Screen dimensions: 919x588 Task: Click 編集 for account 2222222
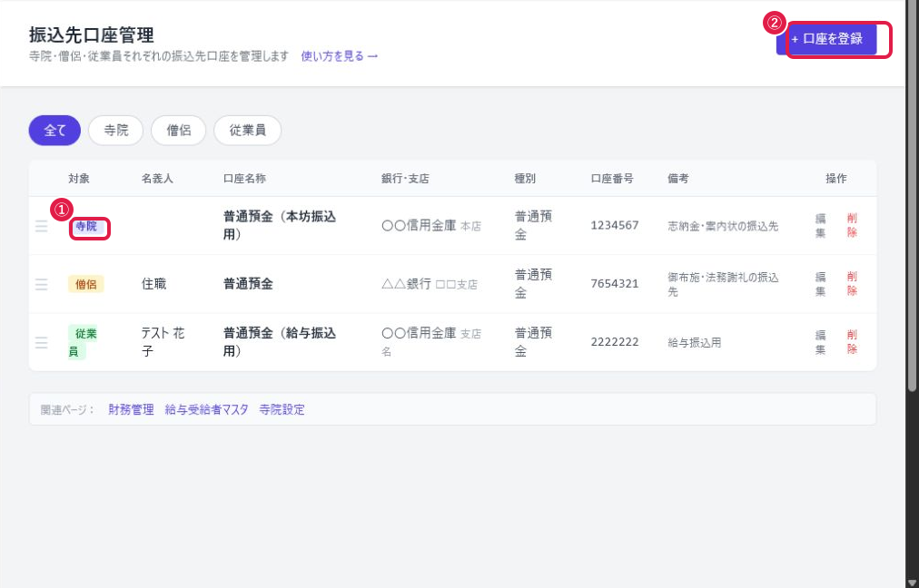point(821,342)
